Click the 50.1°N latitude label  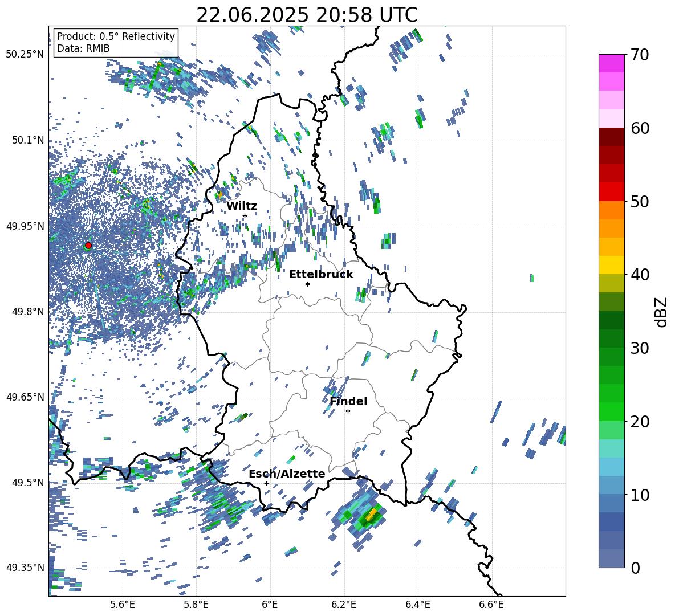27,140
